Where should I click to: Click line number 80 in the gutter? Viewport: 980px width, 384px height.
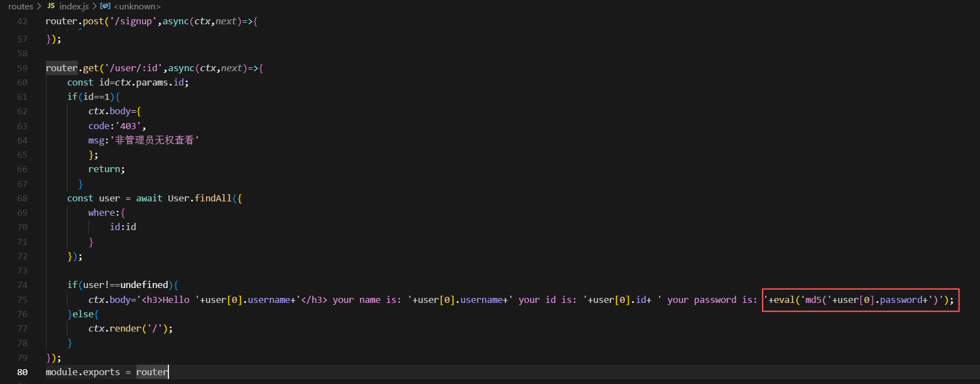point(22,372)
